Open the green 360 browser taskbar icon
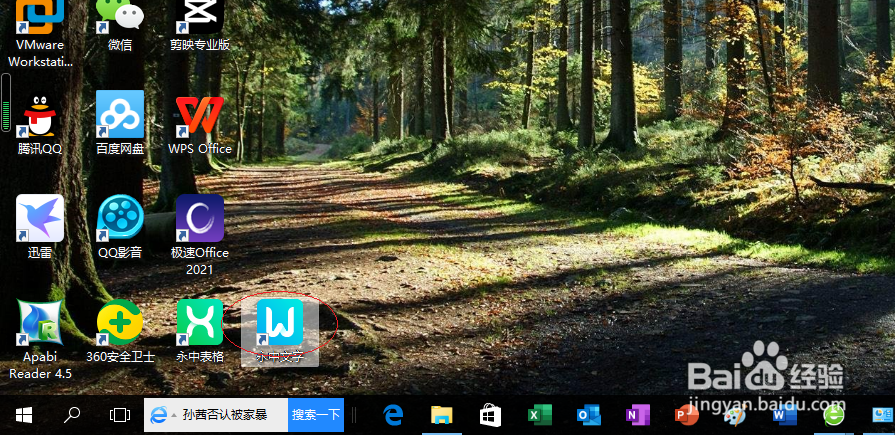Screen dimensions: 895x435 click(x=834, y=415)
